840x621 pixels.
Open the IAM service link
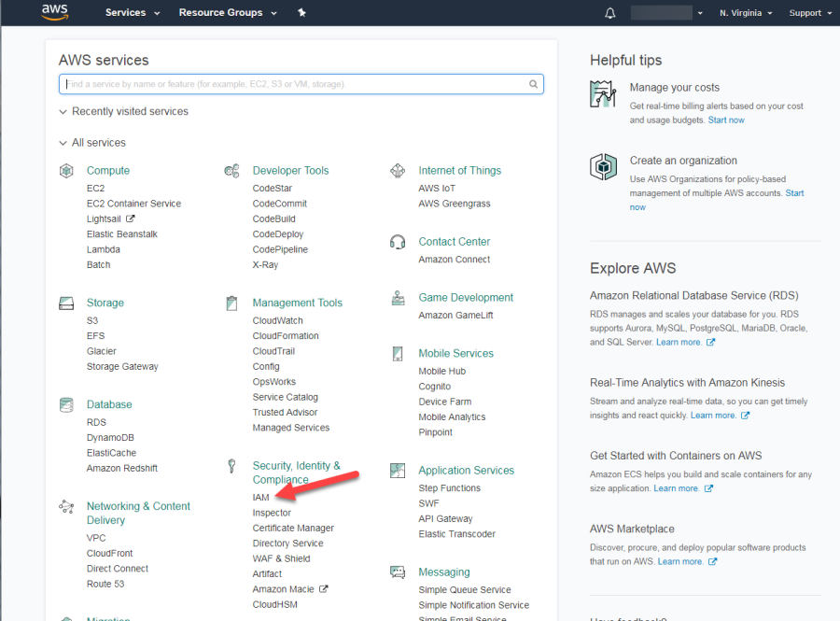click(x=259, y=497)
